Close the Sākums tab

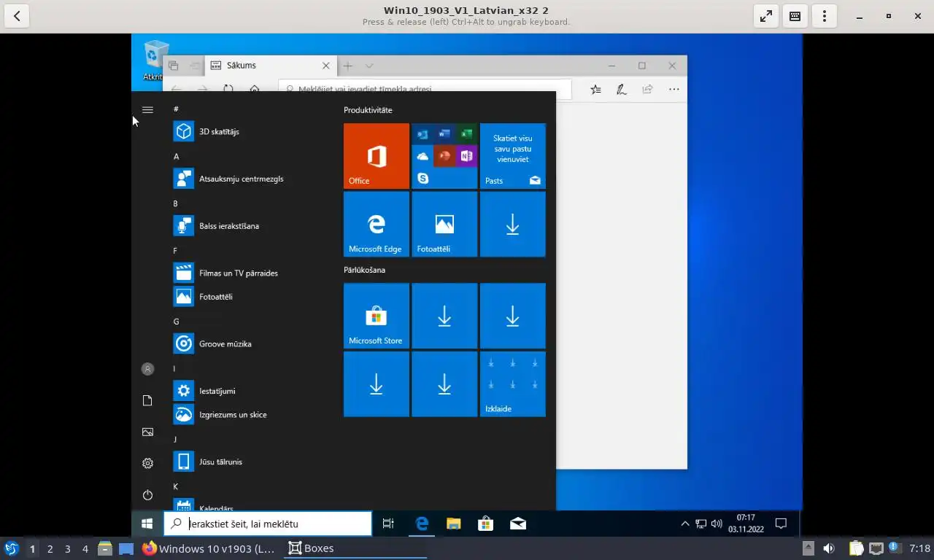click(x=326, y=66)
